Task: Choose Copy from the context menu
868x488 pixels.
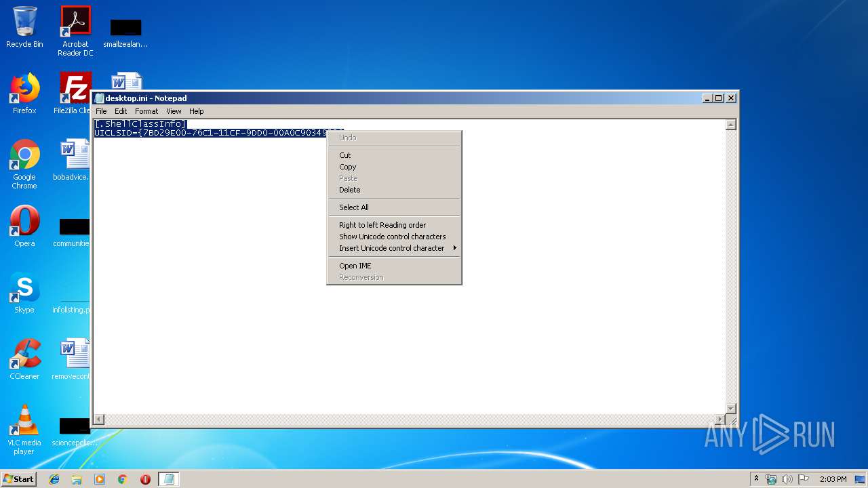Action: click(x=393, y=167)
